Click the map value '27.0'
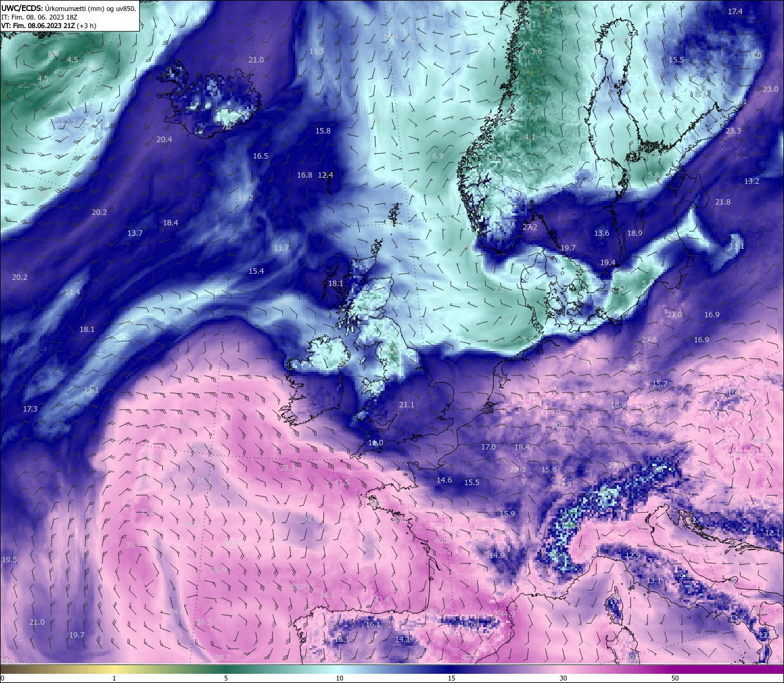 click(674, 315)
